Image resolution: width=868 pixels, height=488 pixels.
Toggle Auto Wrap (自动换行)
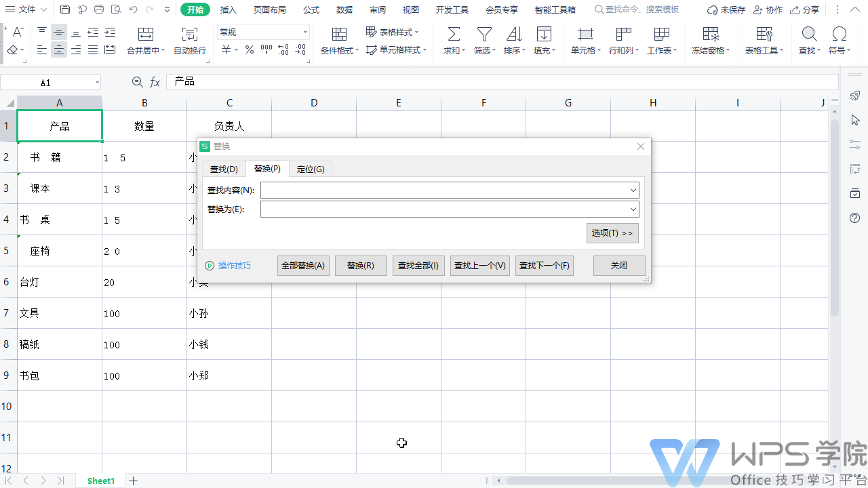coord(190,41)
